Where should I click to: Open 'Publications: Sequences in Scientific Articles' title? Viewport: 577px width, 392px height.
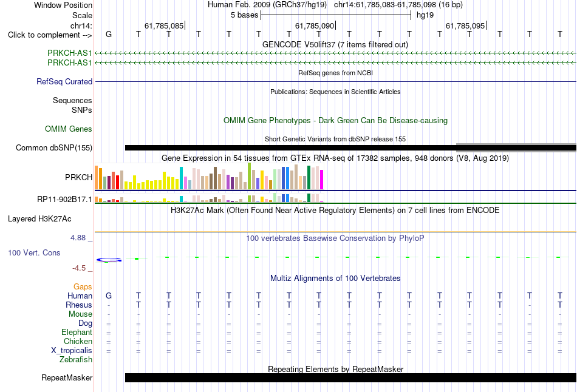[335, 92]
